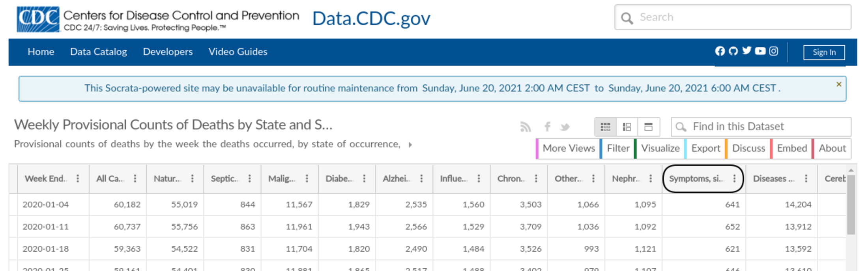The height and width of the screenshot is (271, 868).
Task: Click the RSS feed icon
Action: pos(526,127)
